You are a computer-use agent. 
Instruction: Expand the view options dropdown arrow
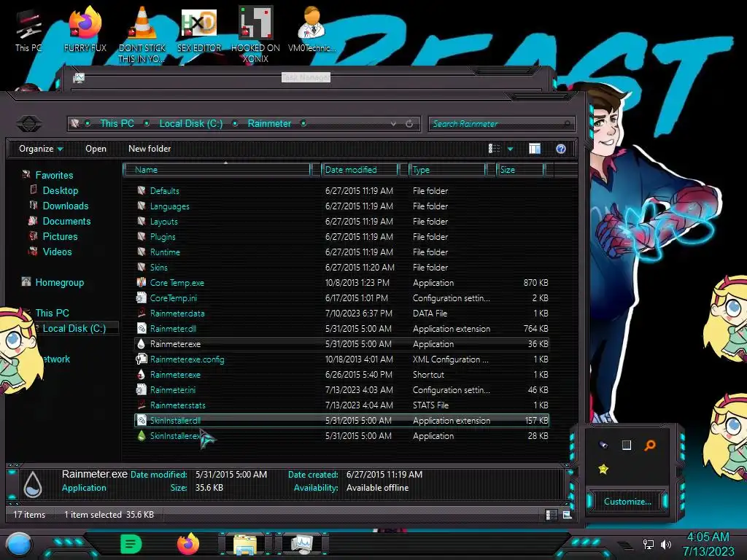(x=510, y=149)
